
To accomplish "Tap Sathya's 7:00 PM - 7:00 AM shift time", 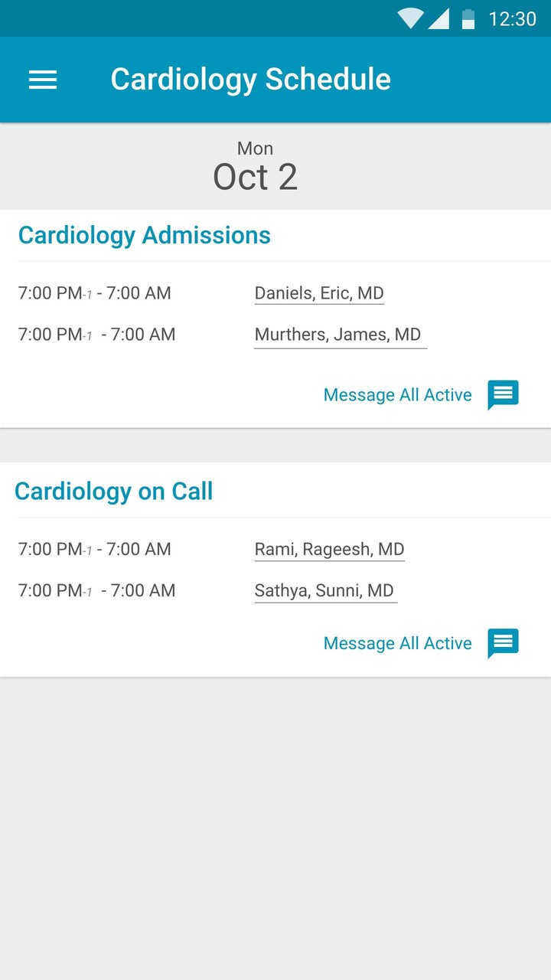I will [x=97, y=590].
